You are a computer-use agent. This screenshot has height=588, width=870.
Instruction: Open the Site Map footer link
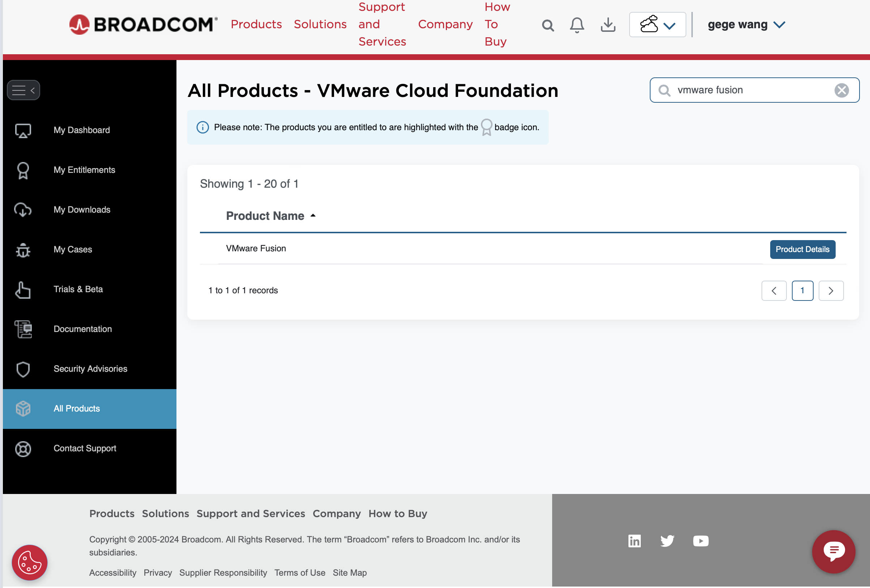tap(350, 573)
